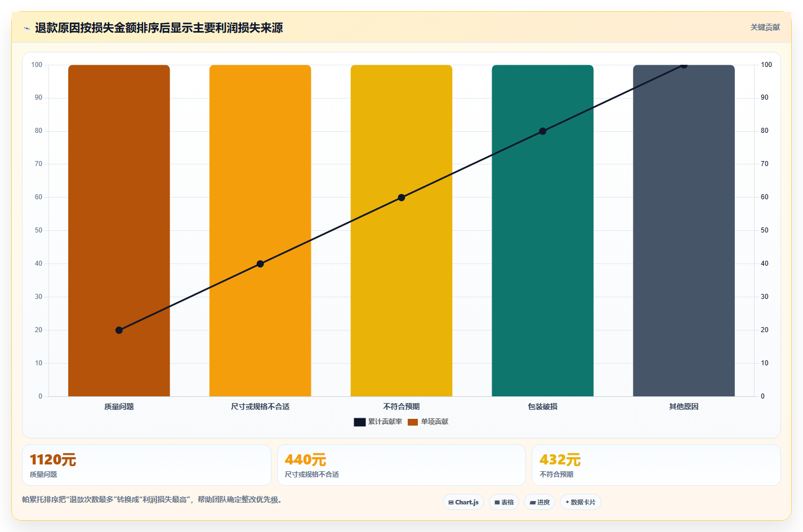This screenshot has width=803, height=532.
Task: Click the cumulative line point at 80 percent
Action: (542, 131)
